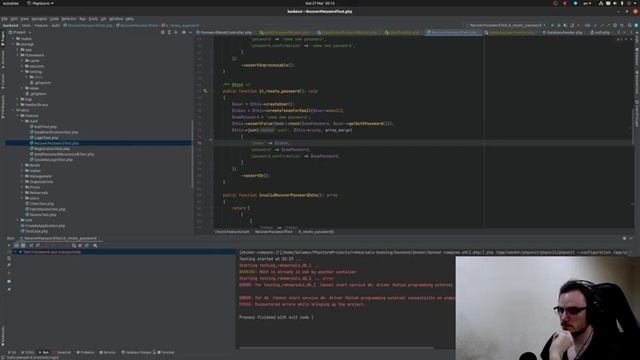Click the green Run button in main toolbar
The height and width of the screenshot is (360, 640).
click(553, 25)
